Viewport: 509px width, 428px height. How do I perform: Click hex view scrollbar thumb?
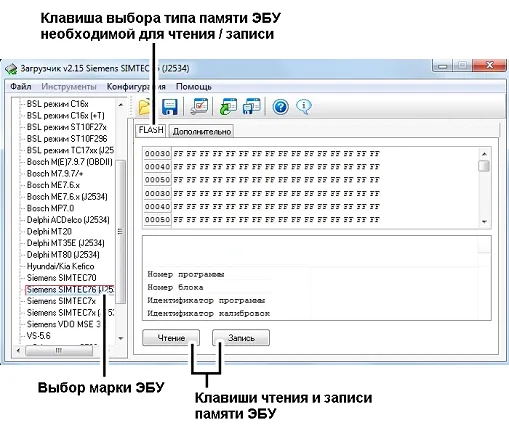[484, 166]
